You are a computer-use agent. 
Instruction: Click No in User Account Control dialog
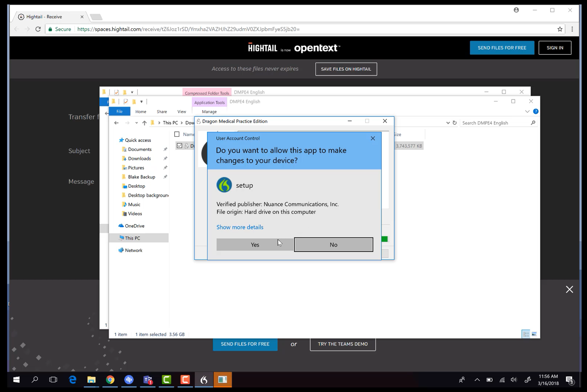click(x=334, y=244)
